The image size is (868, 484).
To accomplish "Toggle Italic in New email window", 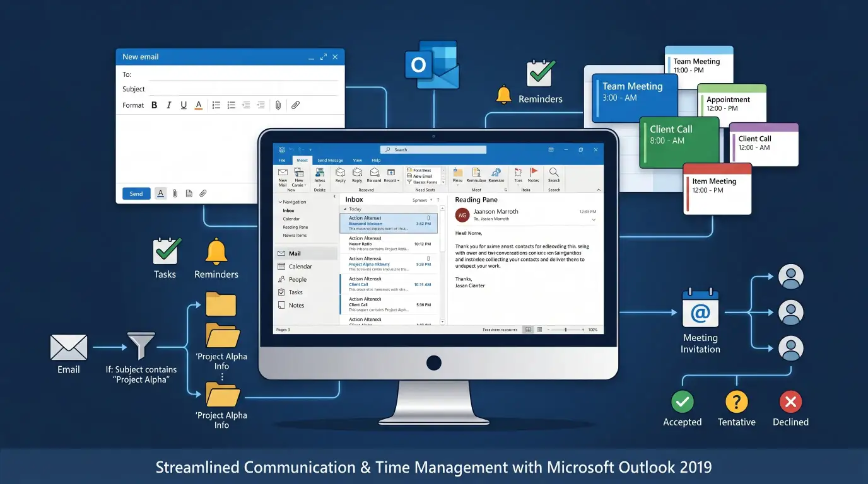I will [169, 105].
